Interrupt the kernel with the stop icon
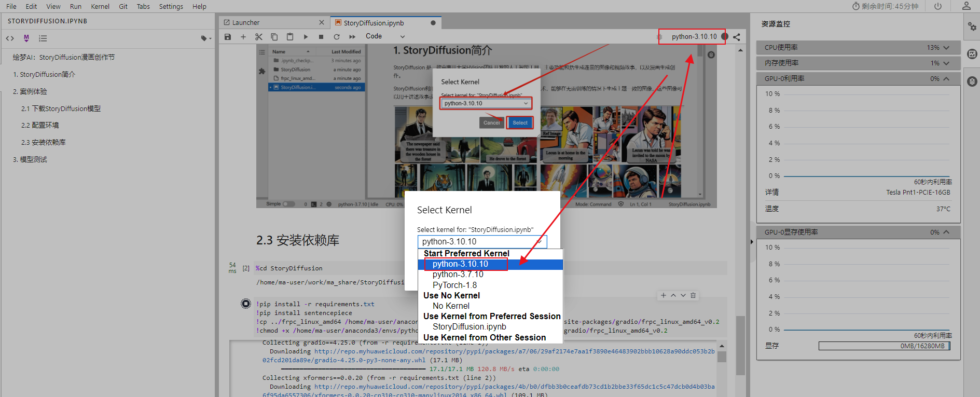This screenshot has width=980, height=397. 321,37
